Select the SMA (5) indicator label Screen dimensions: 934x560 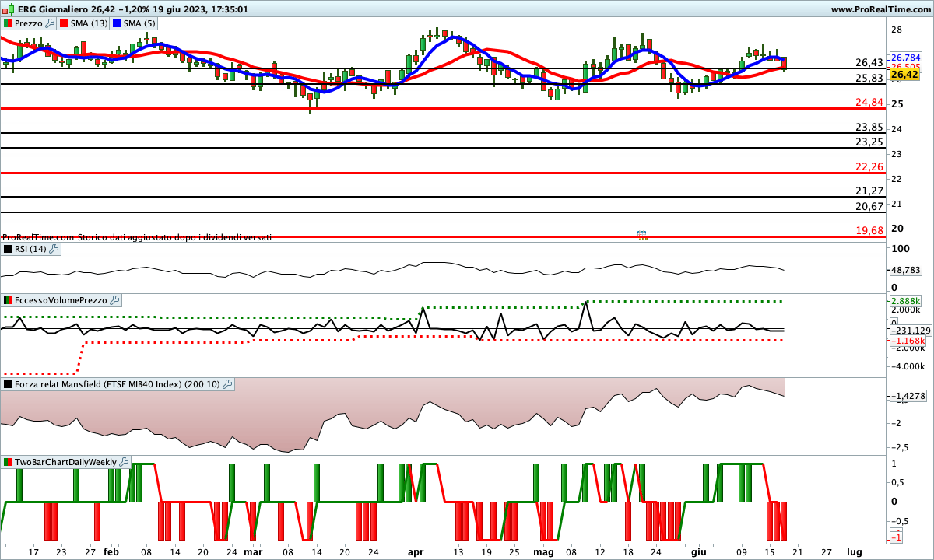pyautogui.click(x=140, y=23)
